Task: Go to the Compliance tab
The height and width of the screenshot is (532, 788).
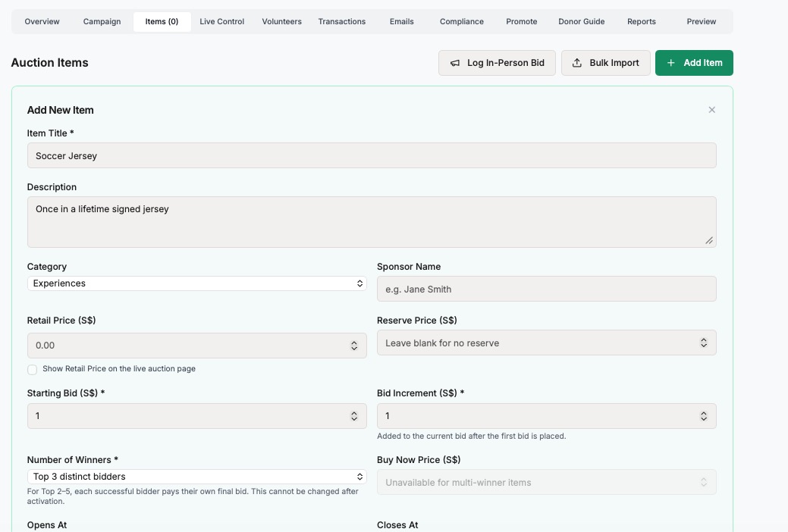Action: [462, 22]
